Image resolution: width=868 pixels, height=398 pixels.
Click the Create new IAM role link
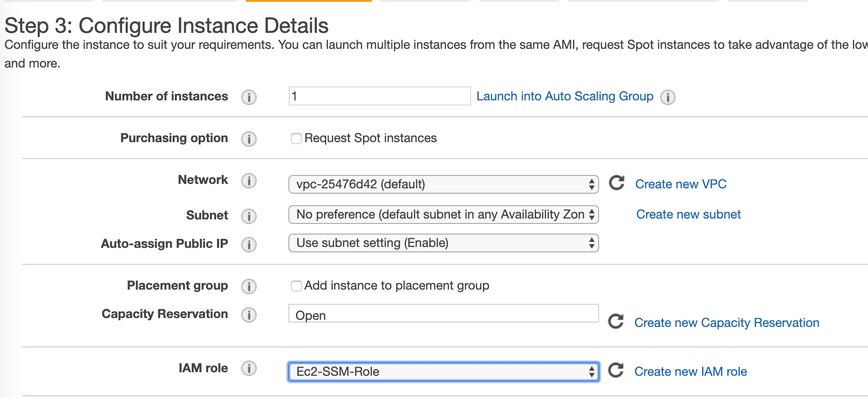pyautogui.click(x=690, y=372)
